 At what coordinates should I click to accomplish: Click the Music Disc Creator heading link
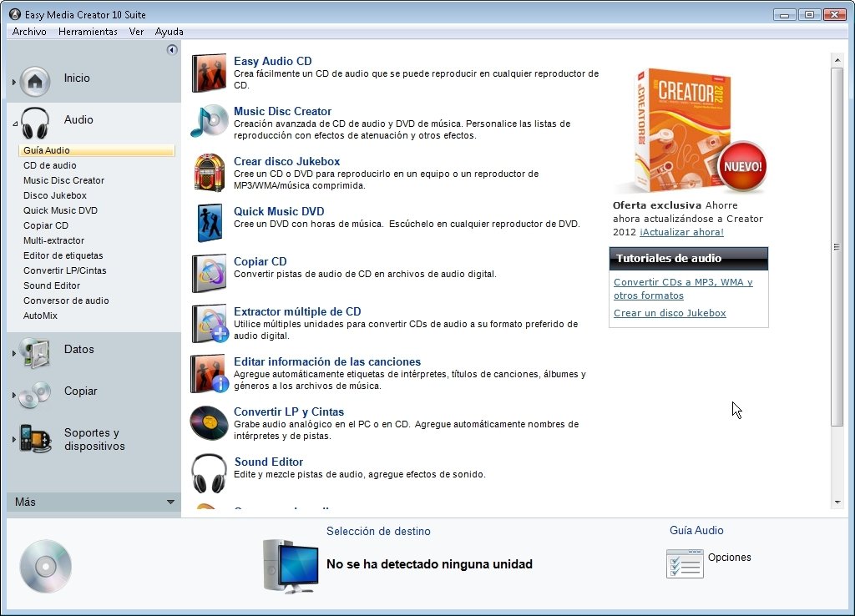[282, 111]
